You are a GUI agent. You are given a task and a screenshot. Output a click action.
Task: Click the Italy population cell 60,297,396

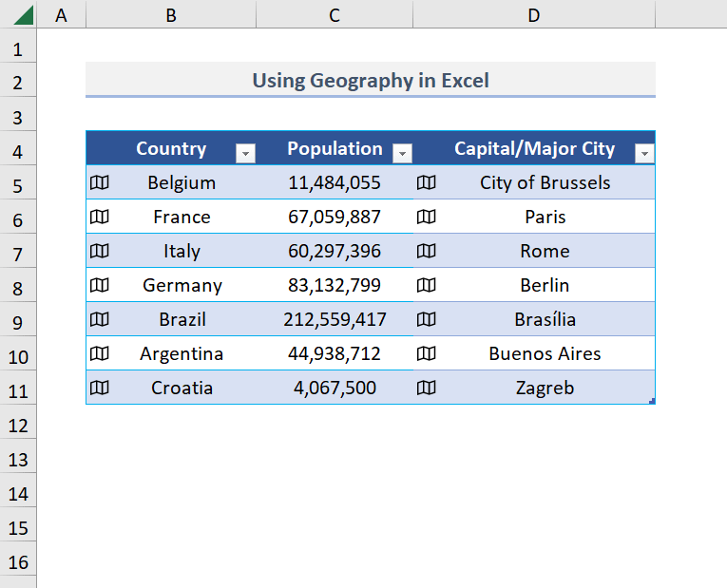tap(335, 251)
